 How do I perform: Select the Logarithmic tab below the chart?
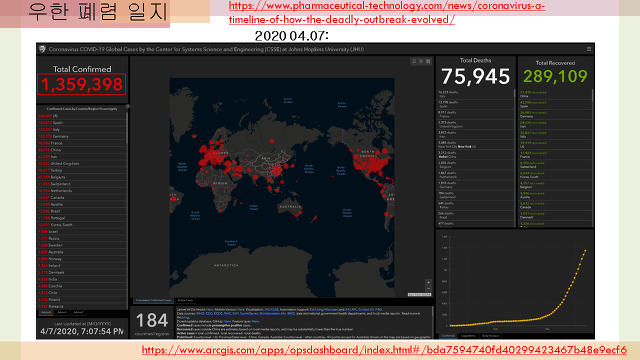[x=468, y=336]
